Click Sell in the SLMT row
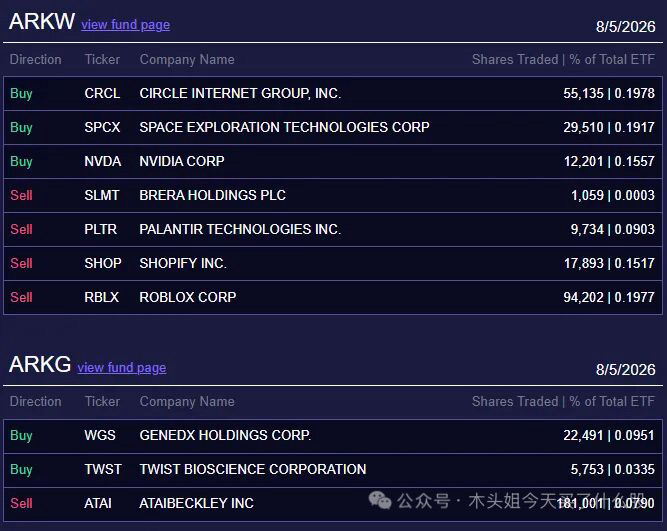Screen dimensions: 667x531 (x=21, y=195)
